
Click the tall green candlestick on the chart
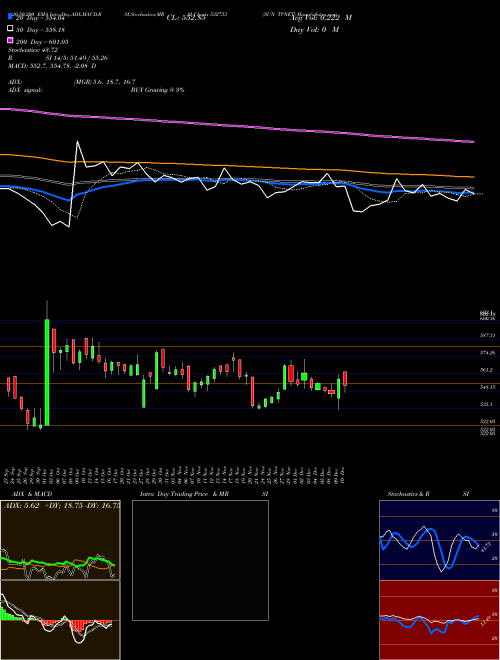(x=47, y=372)
